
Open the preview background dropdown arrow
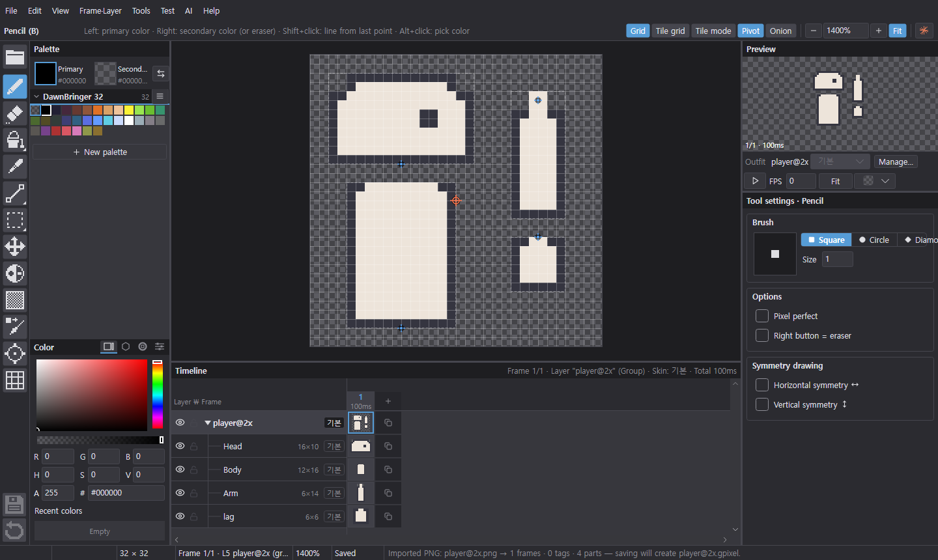pos(885,181)
